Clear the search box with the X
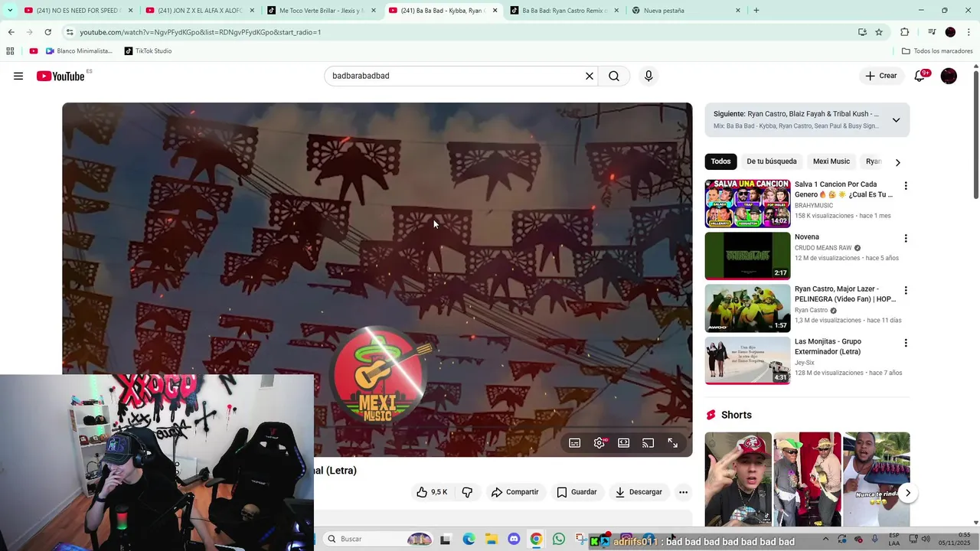 [590, 76]
